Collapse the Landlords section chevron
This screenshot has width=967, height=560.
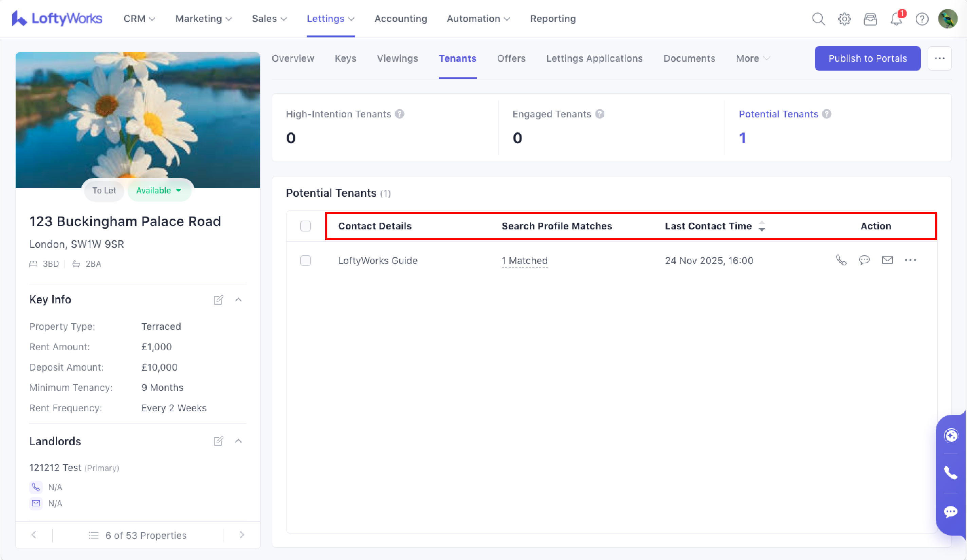coord(238,441)
